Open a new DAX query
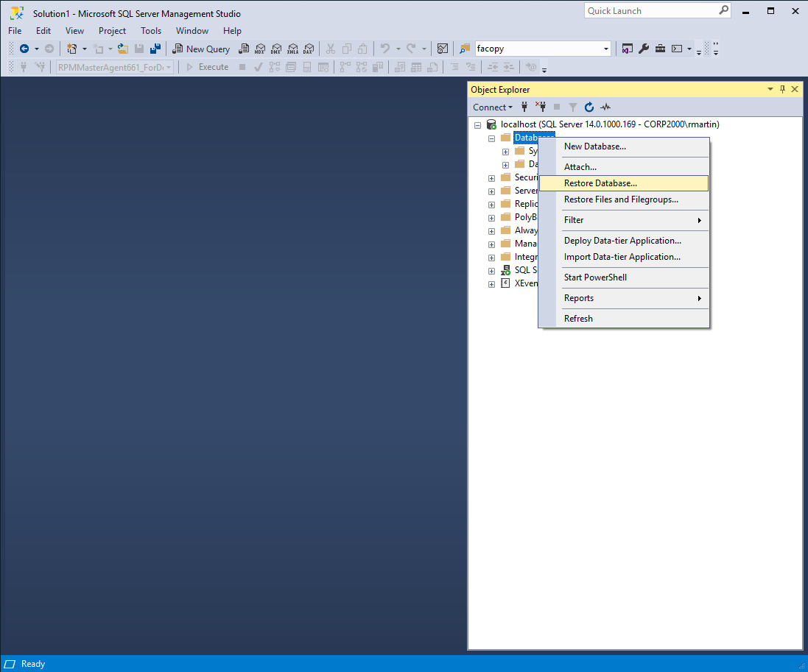808x672 pixels. coord(309,49)
